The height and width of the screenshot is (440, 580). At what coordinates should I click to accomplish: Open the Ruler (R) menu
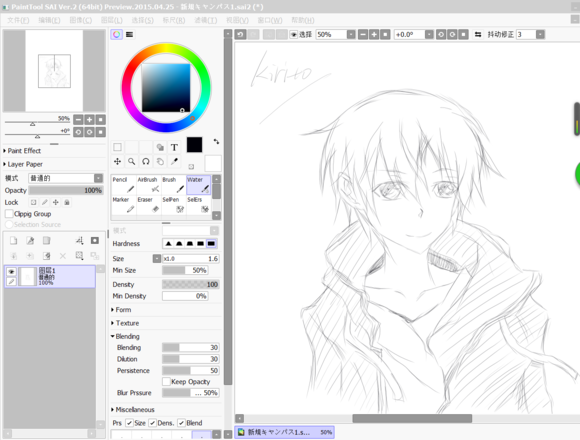[x=174, y=20]
